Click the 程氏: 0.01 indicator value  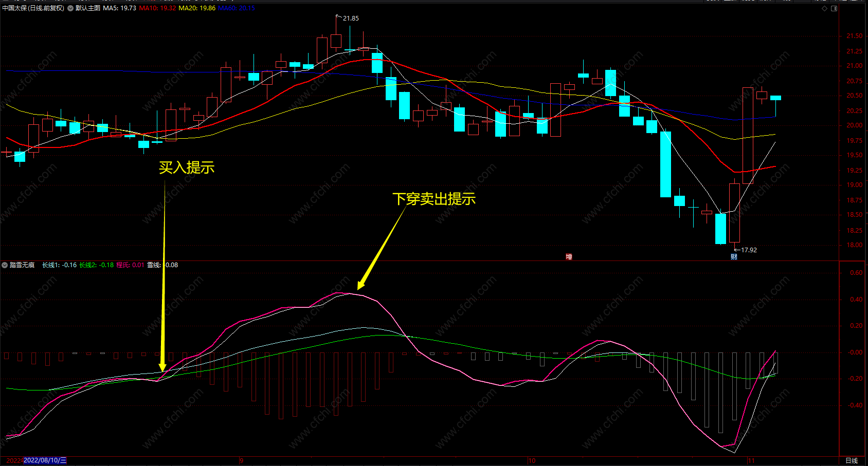click(131, 265)
